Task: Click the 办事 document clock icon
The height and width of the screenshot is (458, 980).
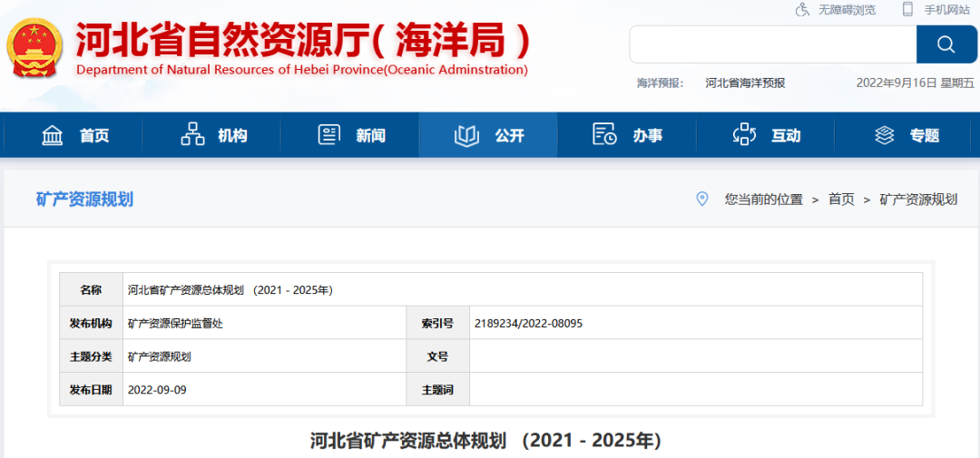Action: [604, 135]
